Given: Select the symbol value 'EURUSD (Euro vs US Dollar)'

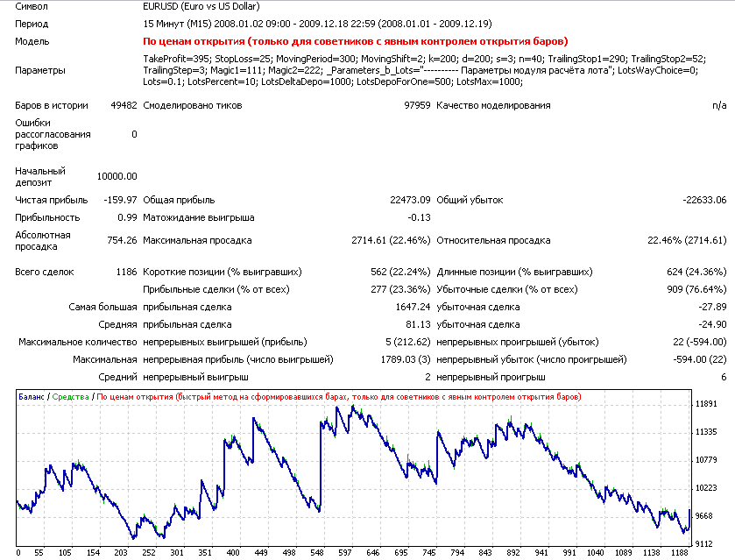Looking at the screenshot, I should (x=201, y=6).
